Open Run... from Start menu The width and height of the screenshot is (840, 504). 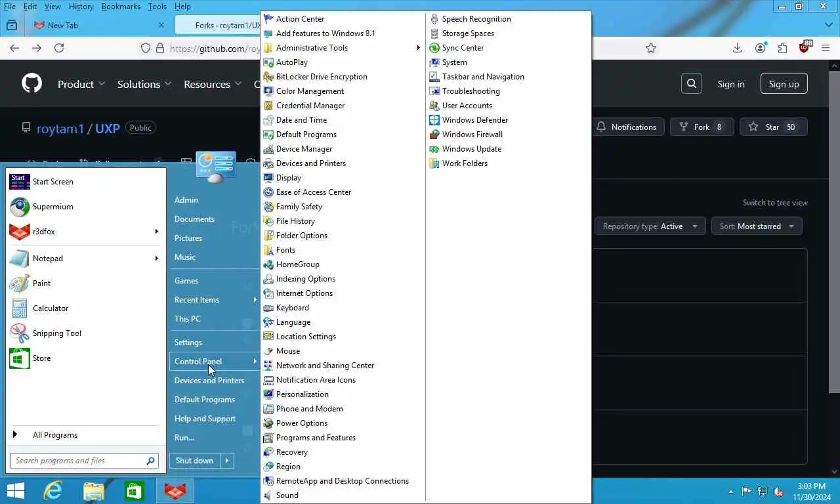click(x=184, y=438)
